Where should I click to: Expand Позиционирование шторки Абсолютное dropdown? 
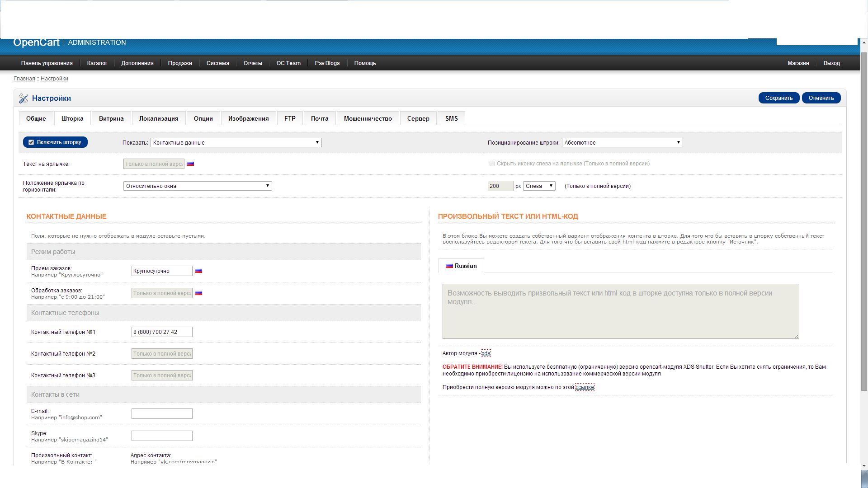coord(622,143)
